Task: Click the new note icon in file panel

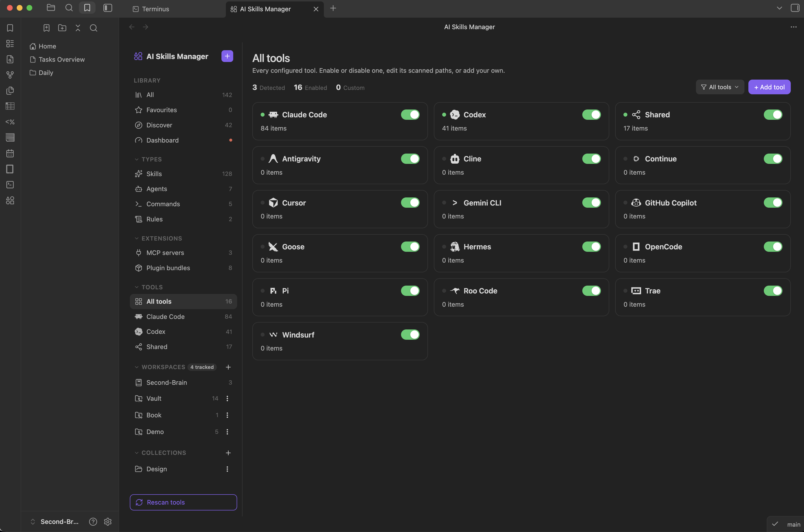Action: point(47,28)
